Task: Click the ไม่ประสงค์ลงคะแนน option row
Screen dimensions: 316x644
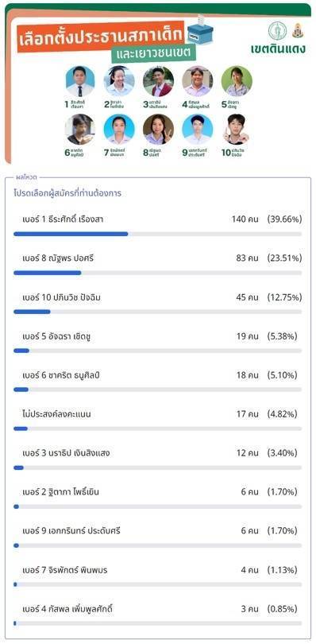Action: coord(157,420)
